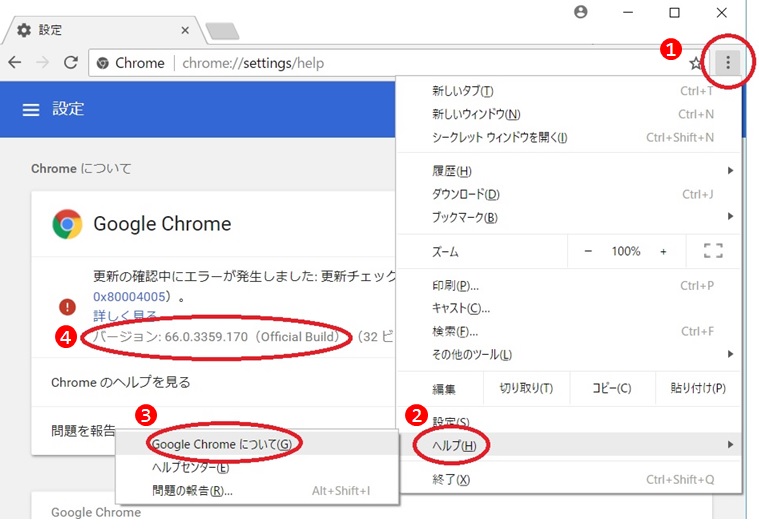The height and width of the screenshot is (531, 759).
Task: Select 検索(F)... menu item
Action: coord(569,332)
